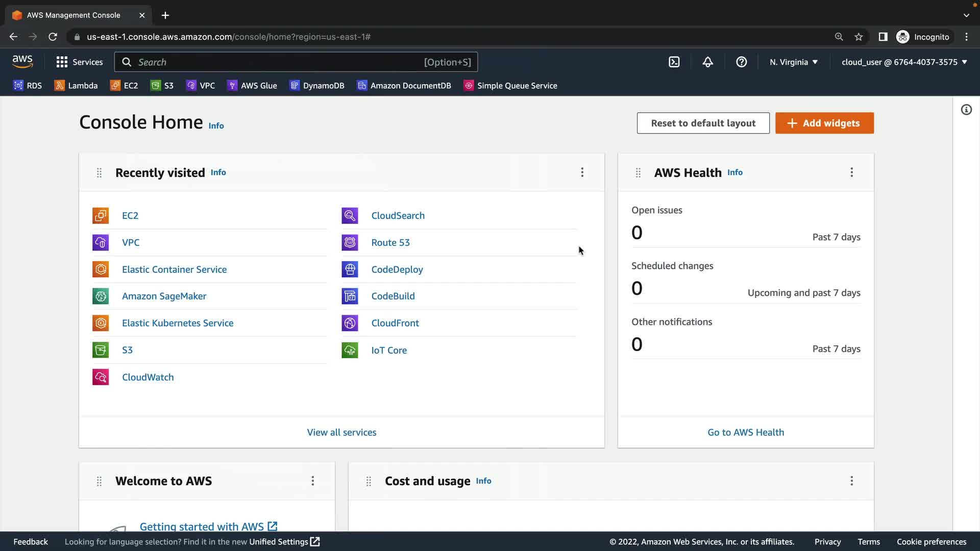Open the help question-mark icon

pyautogui.click(x=741, y=62)
